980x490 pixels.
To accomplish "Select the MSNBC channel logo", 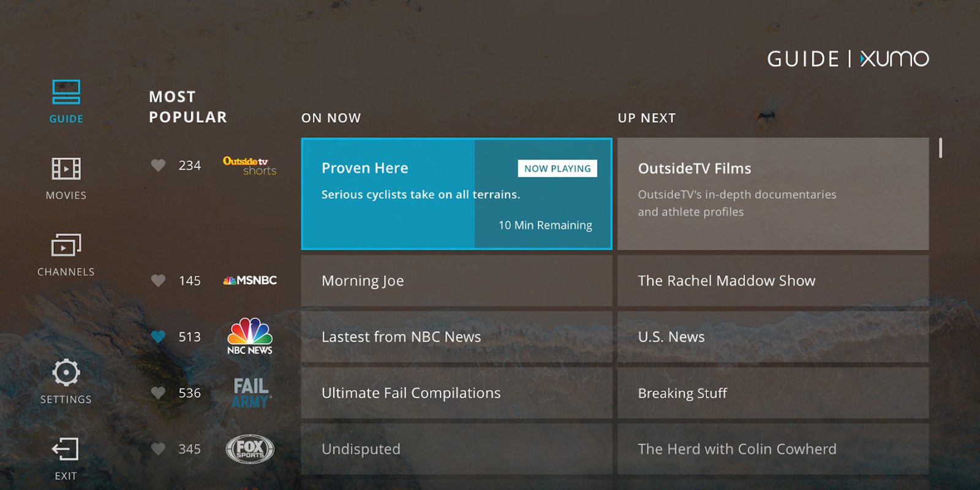I will (250, 281).
